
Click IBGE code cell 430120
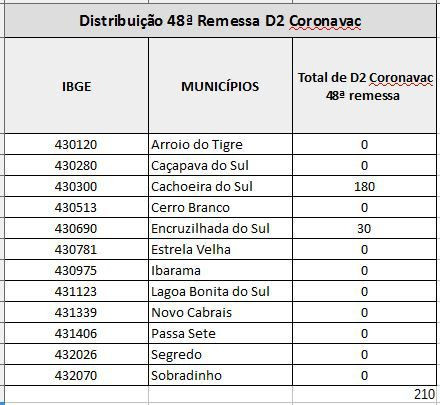pyautogui.click(x=76, y=144)
